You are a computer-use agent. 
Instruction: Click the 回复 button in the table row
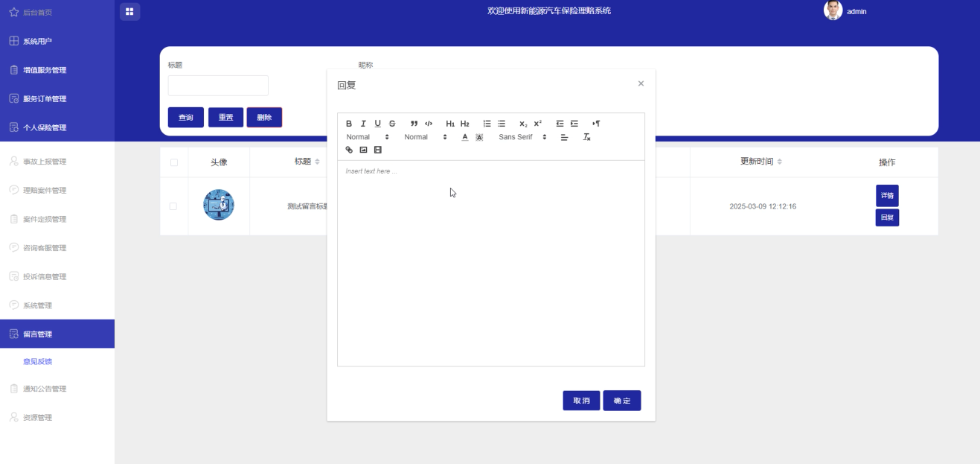click(x=887, y=217)
